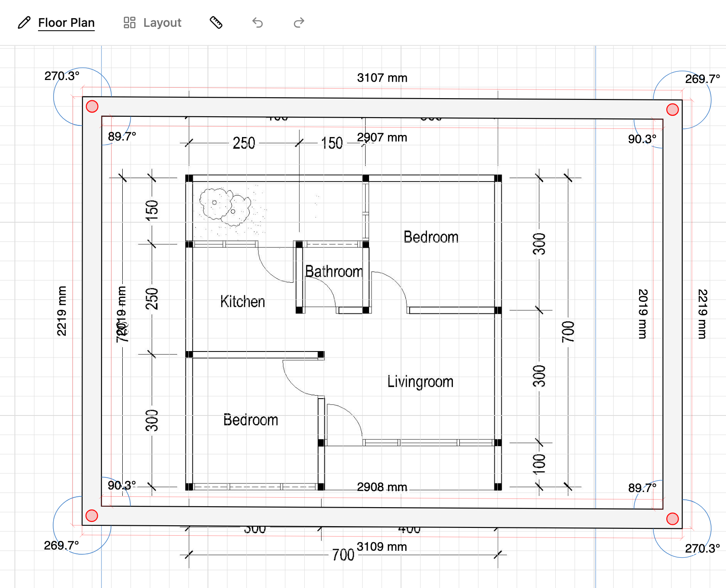This screenshot has height=588, width=726.
Task: Click the 89.7° inner bottom-right angle label
Action: pyautogui.click(x=642, y=488)
